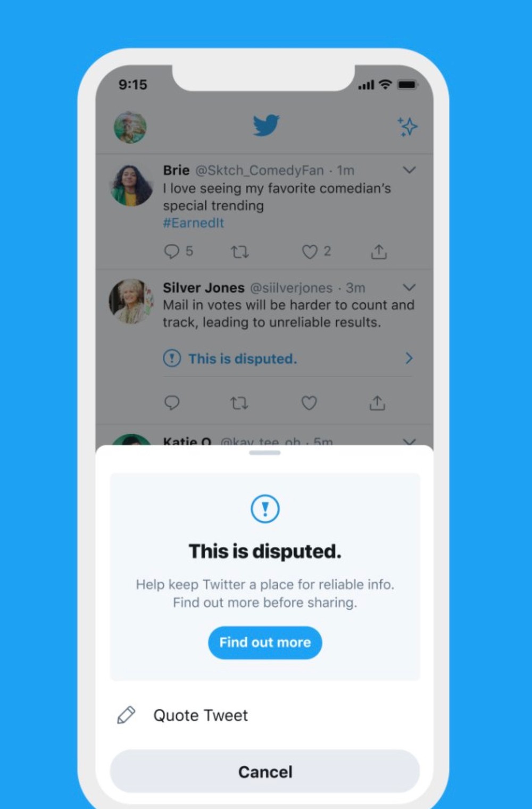Click the Find out more button
Image resolution: width=532 pixels, height=809 pixels.
click(x=265, y=642)
